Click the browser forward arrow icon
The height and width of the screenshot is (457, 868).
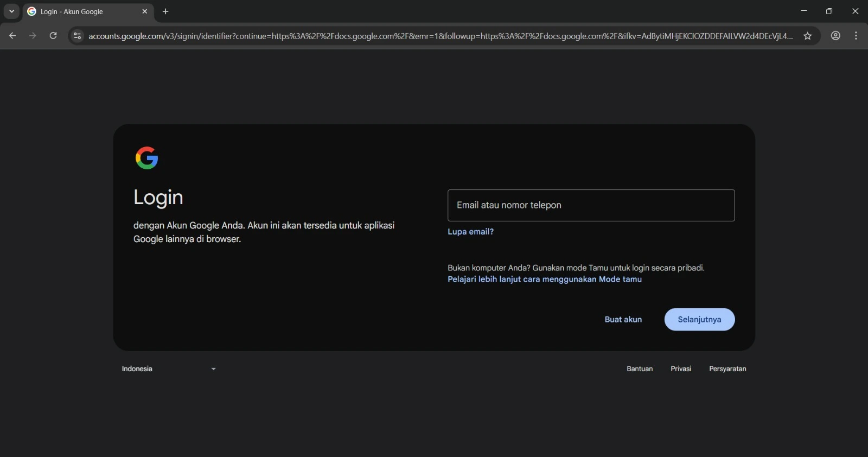33,36
